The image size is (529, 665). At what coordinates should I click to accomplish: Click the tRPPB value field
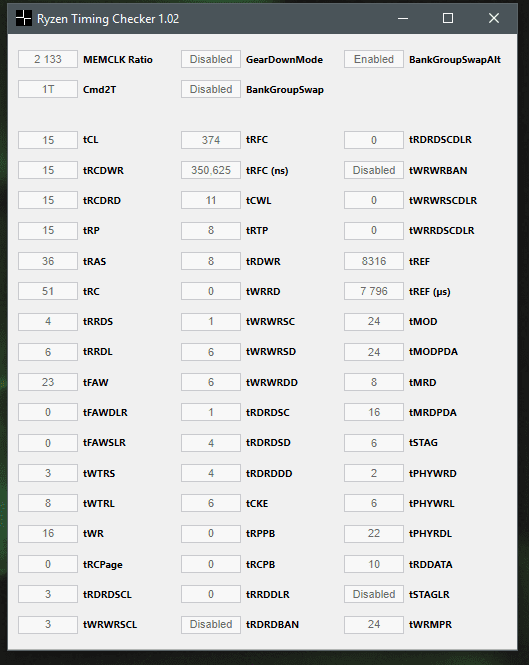pyautogui.click(x=211, y=534)
